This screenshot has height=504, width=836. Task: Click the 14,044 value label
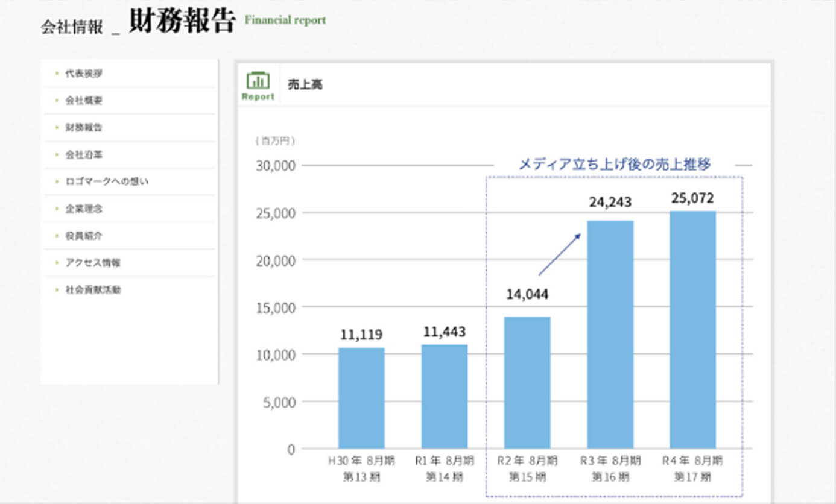(x=527, y=294)
